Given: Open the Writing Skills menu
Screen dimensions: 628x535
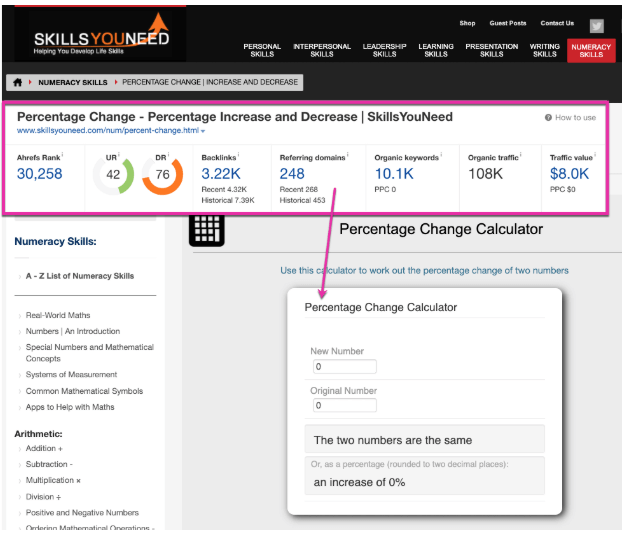Looking at the screenshot, I should (545, 50).
